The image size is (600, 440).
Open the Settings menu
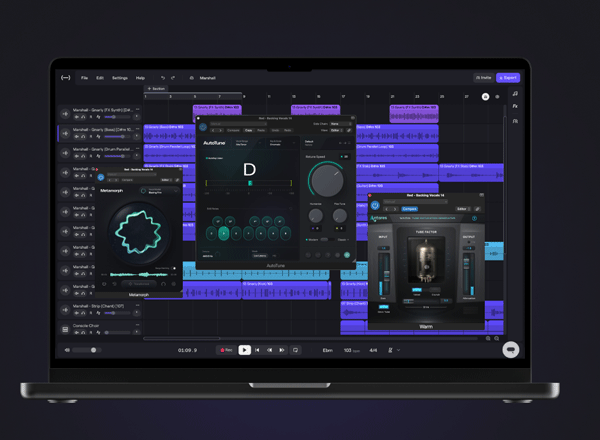120,78
